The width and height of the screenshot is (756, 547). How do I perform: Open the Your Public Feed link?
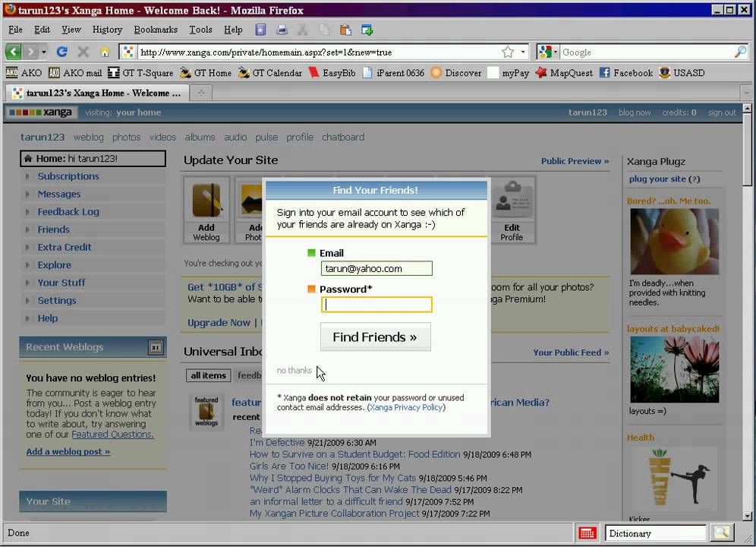point(571,353)
